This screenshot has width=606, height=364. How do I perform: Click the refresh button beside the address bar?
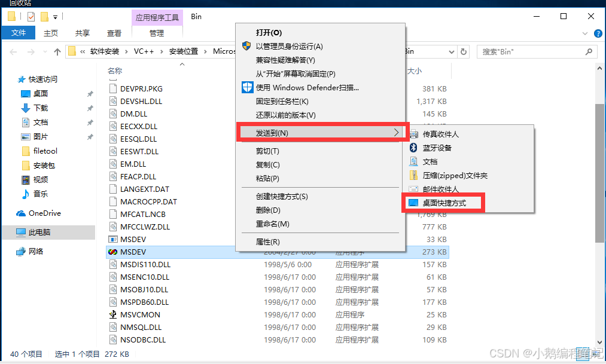coord(464,51)
